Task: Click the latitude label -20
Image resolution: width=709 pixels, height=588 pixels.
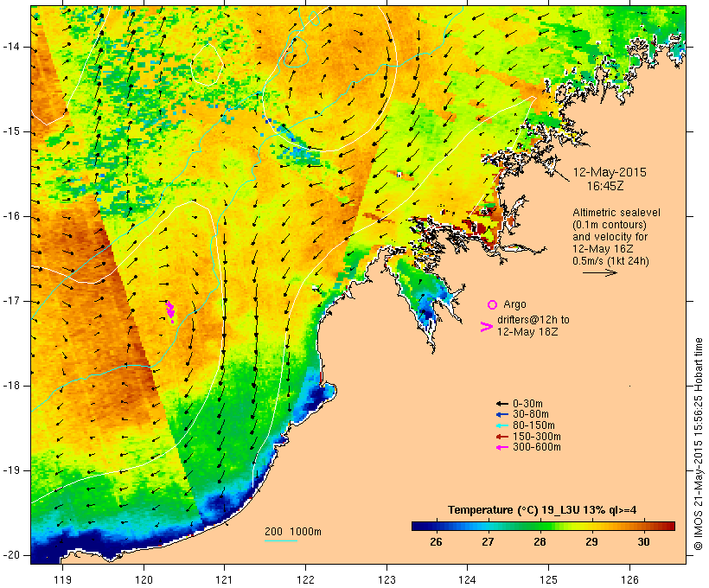Action: coord(11,555)
